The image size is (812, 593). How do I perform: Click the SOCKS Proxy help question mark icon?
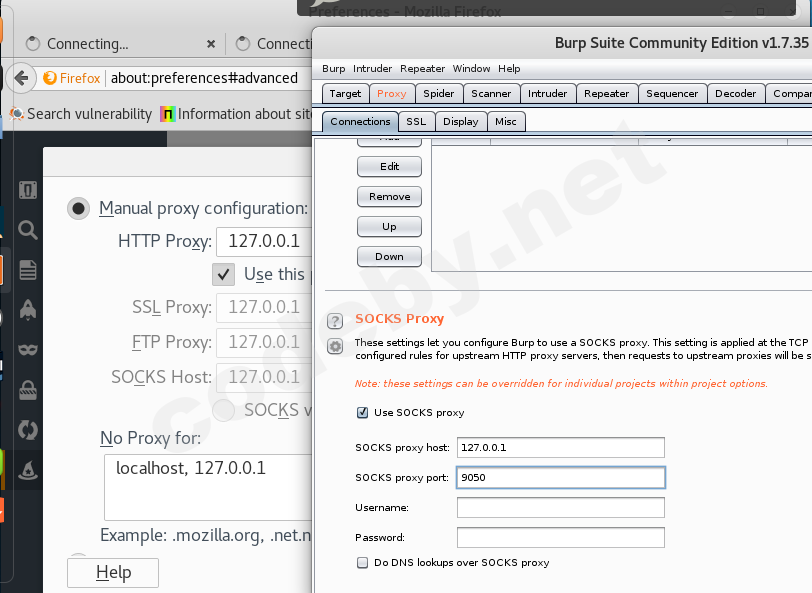pyautogui.click(x=335, y=321)
